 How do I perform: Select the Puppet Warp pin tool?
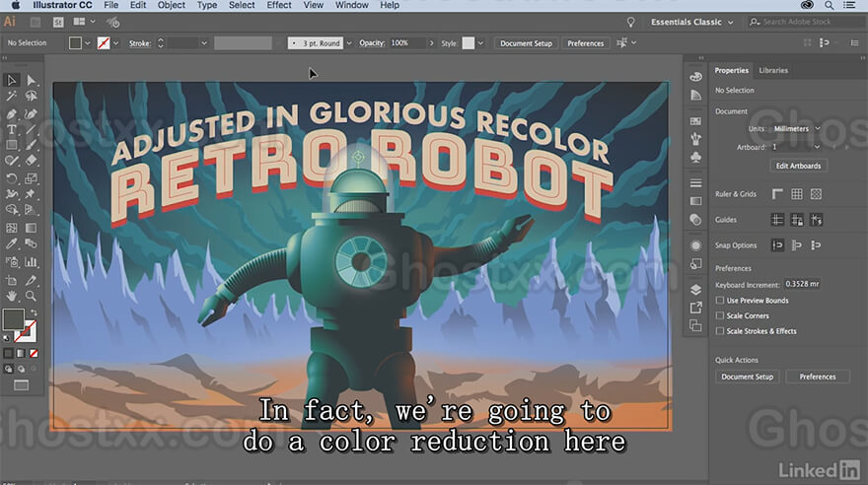pyautogui.click(x=31, y=194)
